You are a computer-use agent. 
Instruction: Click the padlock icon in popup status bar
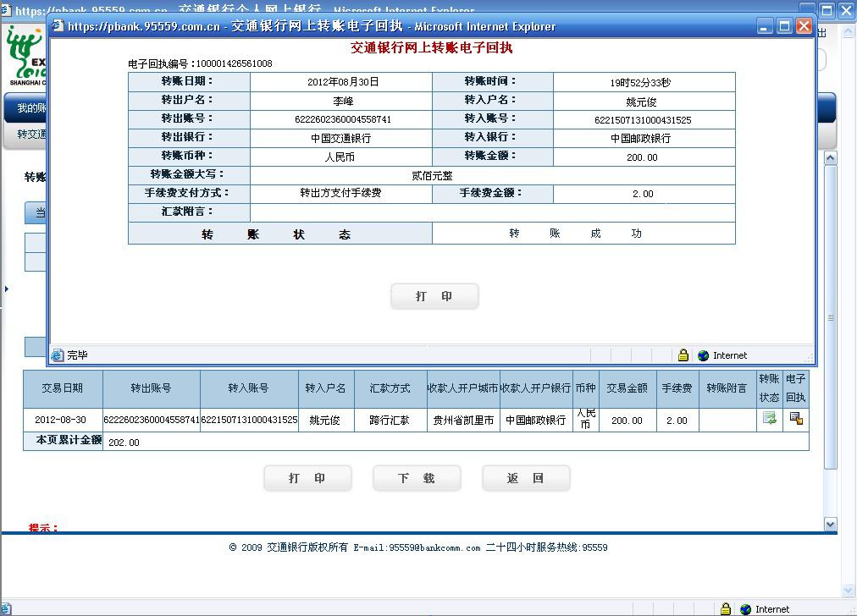[x=683, y=355]
